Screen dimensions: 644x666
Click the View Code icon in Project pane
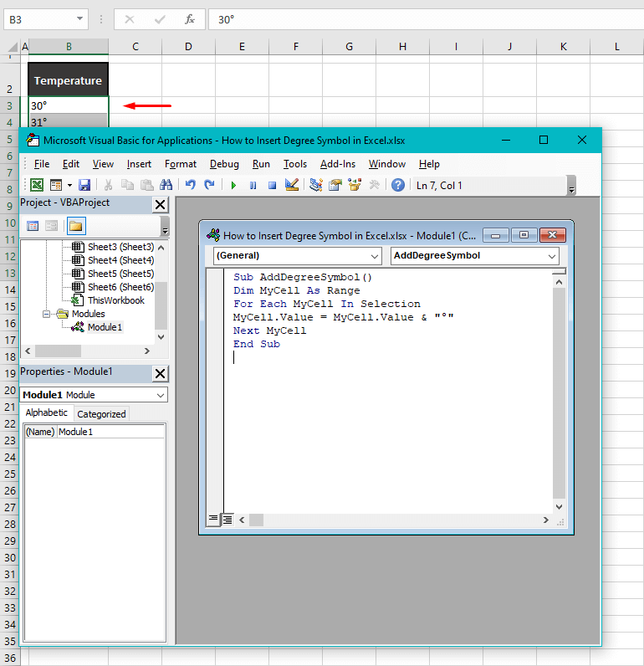(33, 226)
